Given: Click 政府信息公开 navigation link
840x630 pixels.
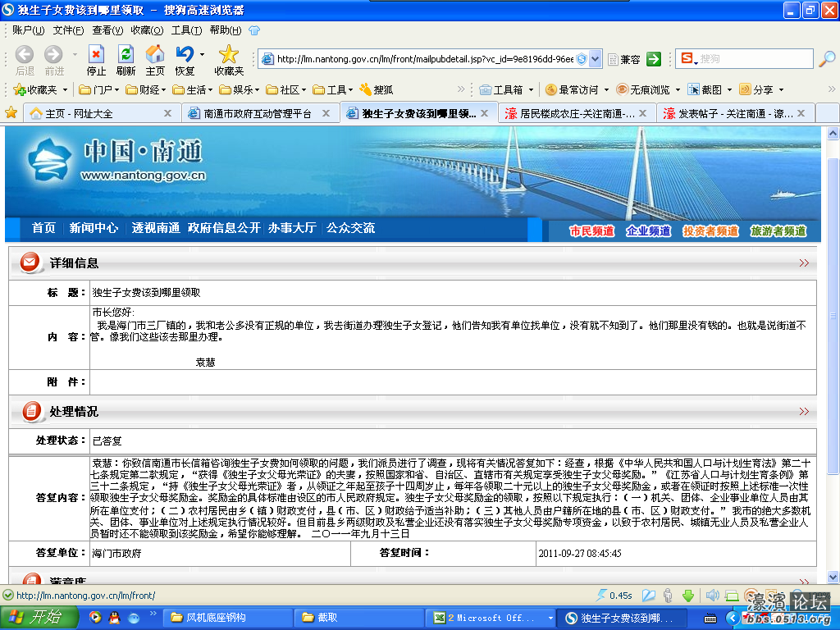Looking at the screenshot, I should tap(224, 228).
